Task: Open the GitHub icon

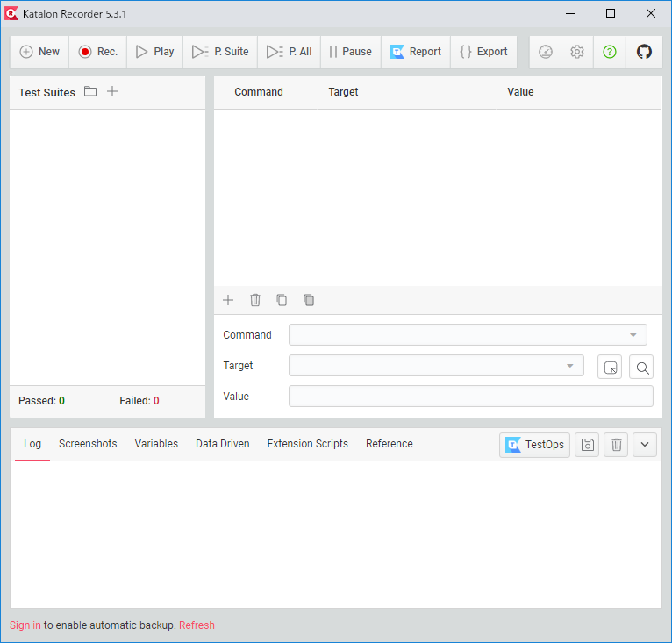Action: click(x=644, y=52)
